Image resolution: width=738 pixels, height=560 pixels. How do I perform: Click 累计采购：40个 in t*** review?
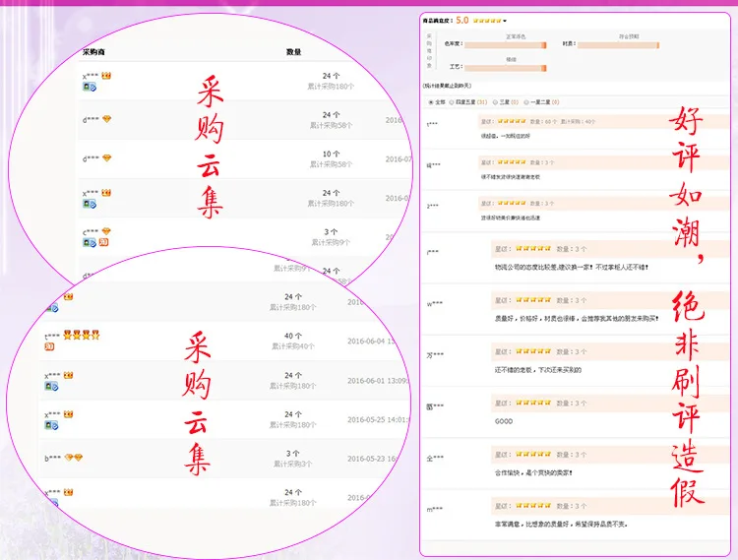(x=578, y=121)
